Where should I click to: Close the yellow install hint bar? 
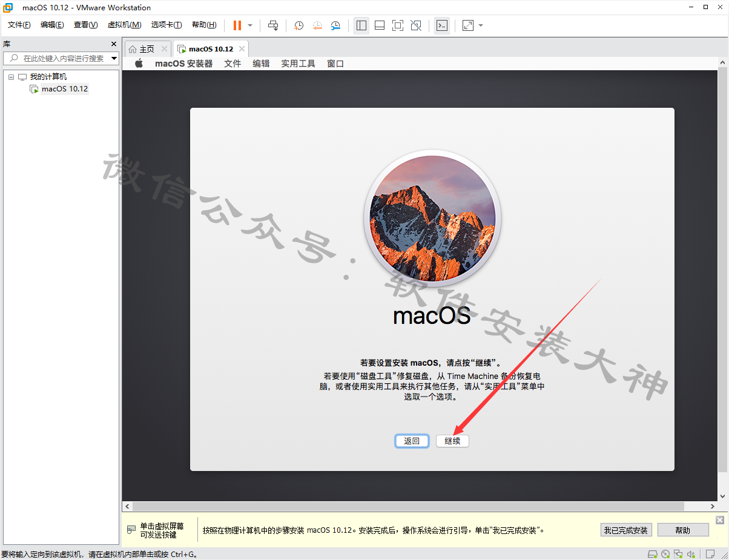(x=719, y=520)
